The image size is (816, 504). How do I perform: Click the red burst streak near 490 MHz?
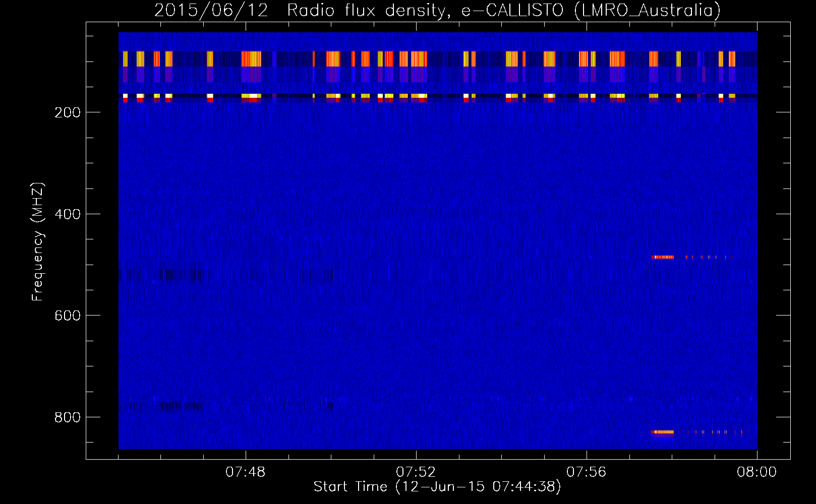pyautogui.click(x=663, y=257)
